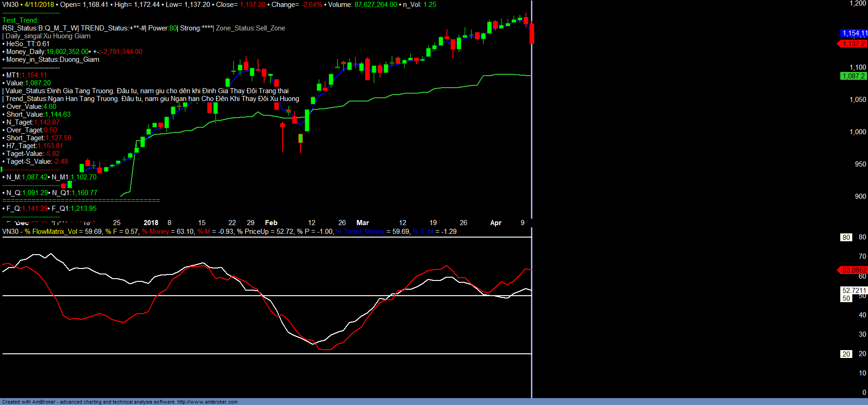Click the red 63.0952 indicator value tag
The height and width of the screenshot is (405, 868).
[x=853, y=270]
